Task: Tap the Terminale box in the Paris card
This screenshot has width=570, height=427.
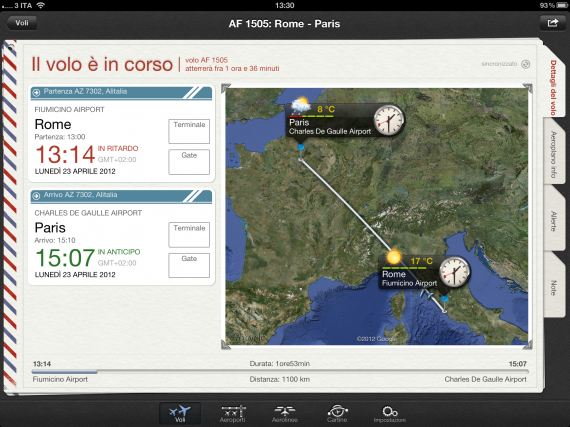Action: (189, 235)
